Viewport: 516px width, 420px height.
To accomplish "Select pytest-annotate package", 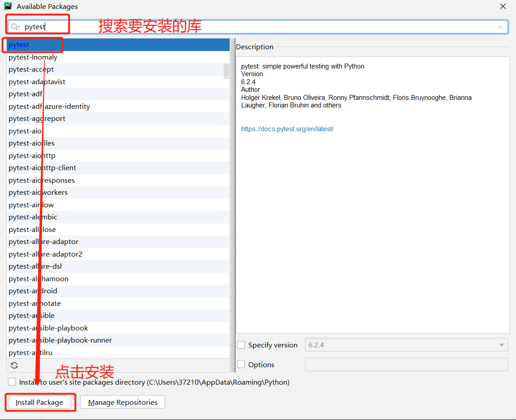I will tap(118, 303).
